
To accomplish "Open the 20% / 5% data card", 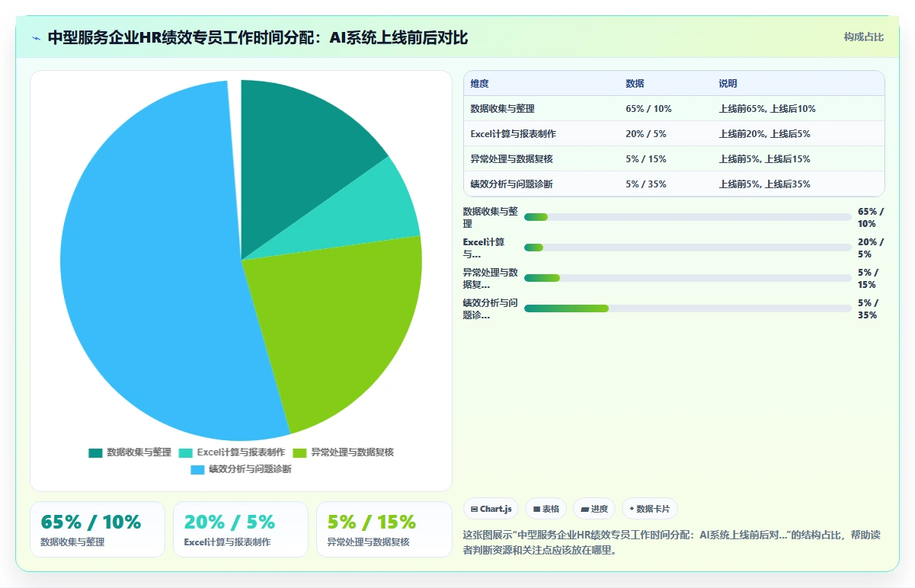I will point(241,529).
